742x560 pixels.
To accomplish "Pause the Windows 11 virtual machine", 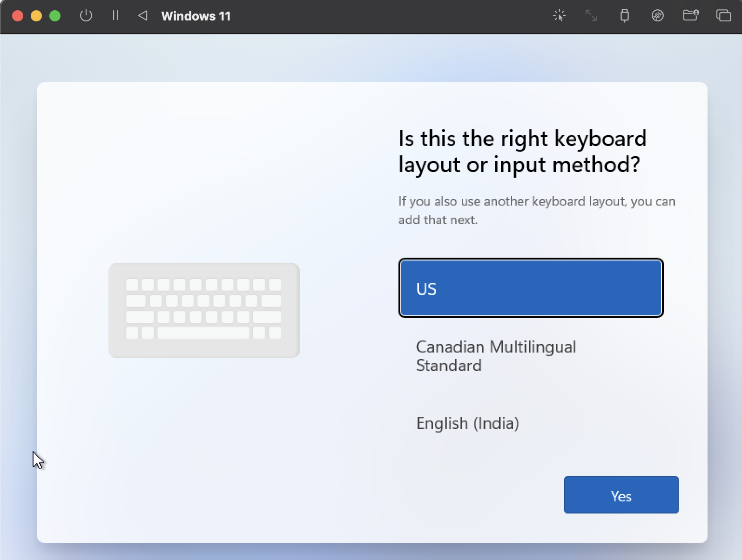I will (x=115, y=16).
